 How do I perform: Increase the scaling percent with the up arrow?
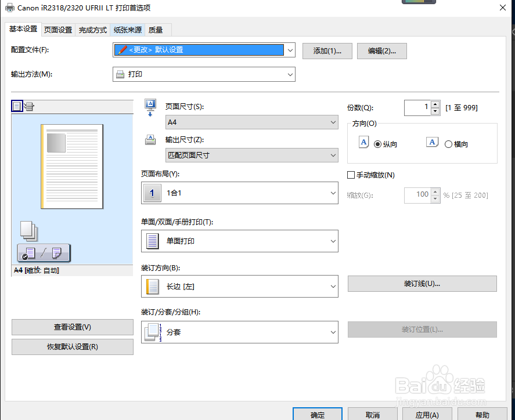point(435,192)
